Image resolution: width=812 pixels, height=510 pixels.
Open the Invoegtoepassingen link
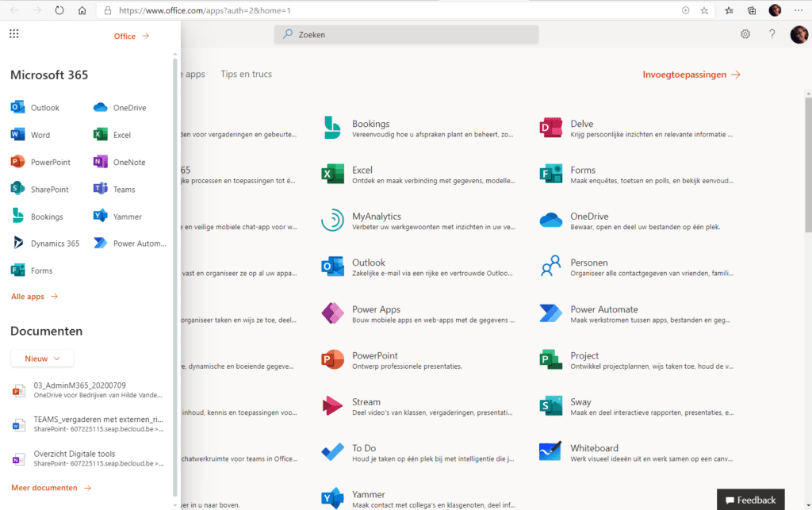(x=691, y=75)
